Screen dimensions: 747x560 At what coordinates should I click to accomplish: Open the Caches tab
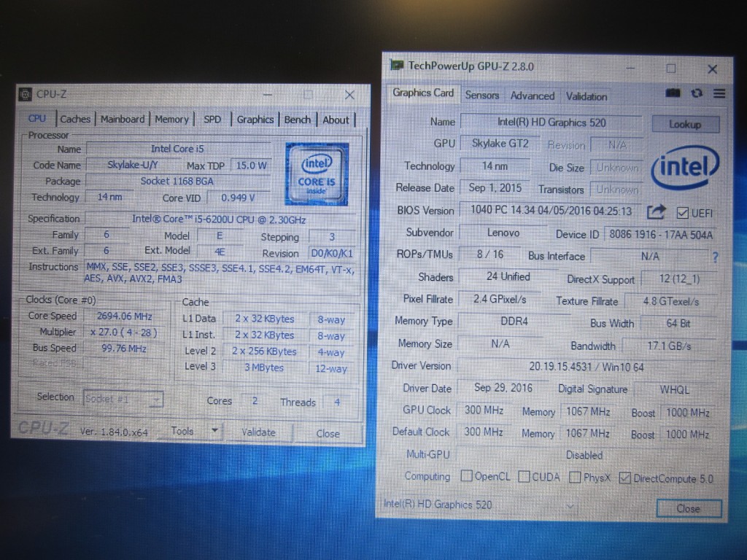click(75, 119)
